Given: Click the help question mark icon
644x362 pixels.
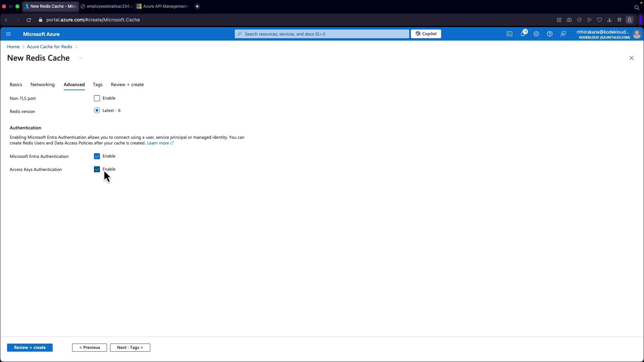Looking at the screenshot, I should (x=550, y=34).
